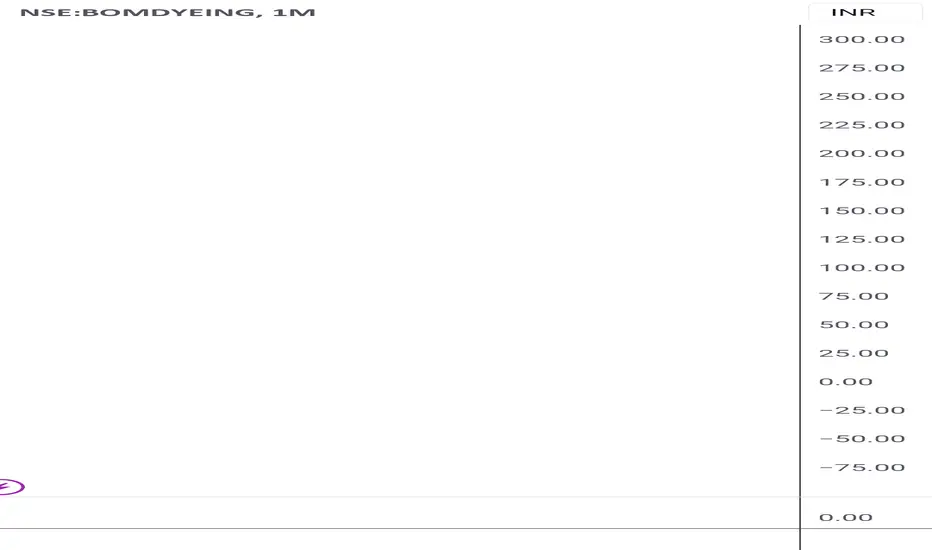Click the 0.00 label in indicator pane
This screenshot has width=932, height=550.
[x=846, y=517]
